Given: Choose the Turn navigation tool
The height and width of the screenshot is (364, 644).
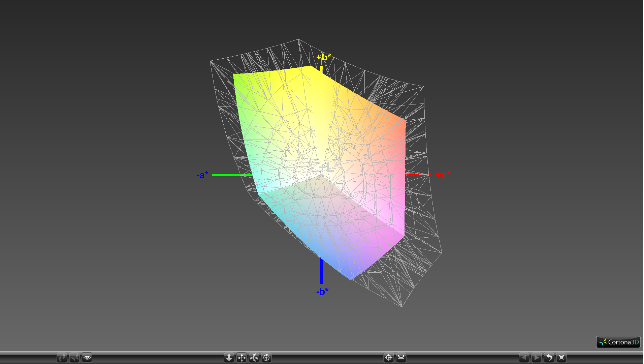Looking at the screenshot, I should pyautogui.click(x=254, y=358).
